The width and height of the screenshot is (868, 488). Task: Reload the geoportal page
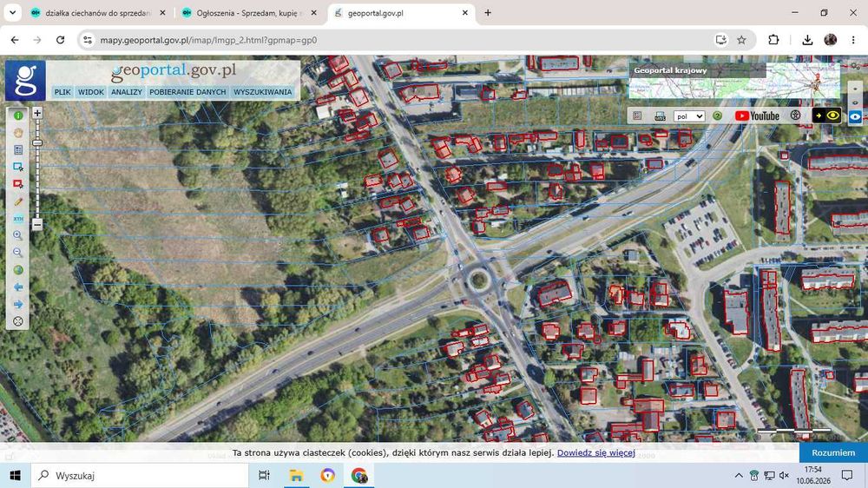[x=61, y=40]
